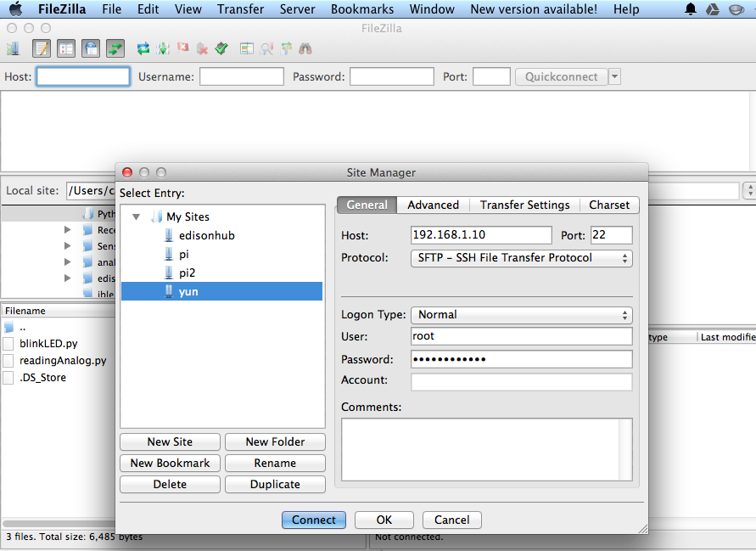Click the reconnect to last server icon
Image resolution: width=756 pixels, height=551 pixels.
221,48
